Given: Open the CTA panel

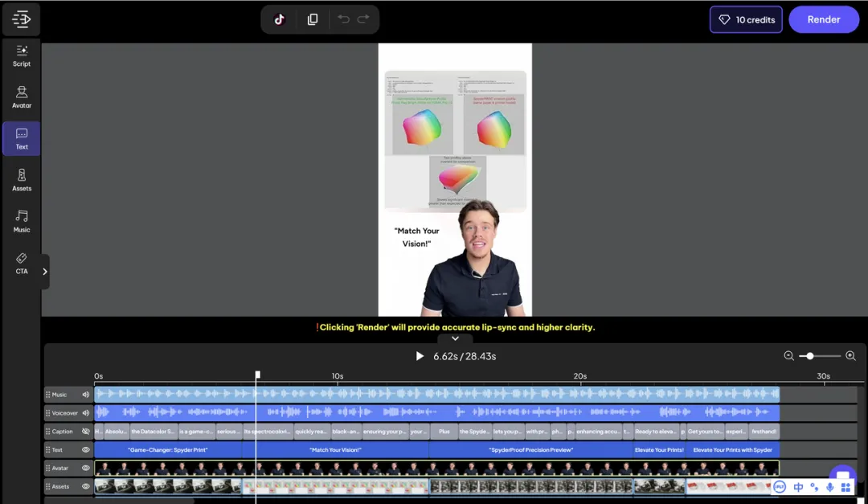Looking at the screenshot, I should coord(22,264).
